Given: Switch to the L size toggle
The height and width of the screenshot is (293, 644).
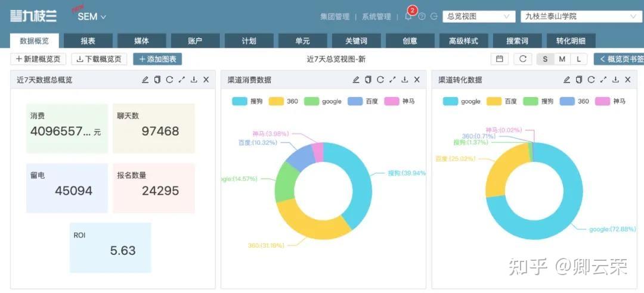Looking at the screenshot, I should pos(578,59).
